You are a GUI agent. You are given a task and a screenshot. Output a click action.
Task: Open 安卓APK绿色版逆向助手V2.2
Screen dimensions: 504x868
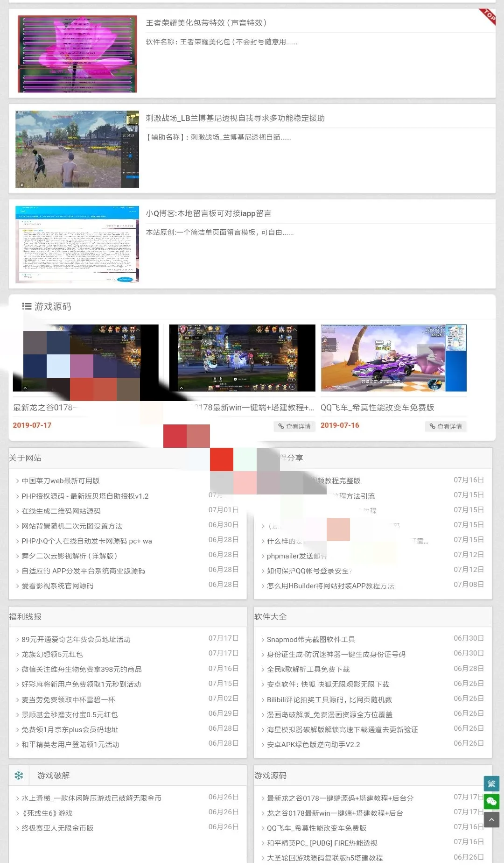tap(313, 744)
